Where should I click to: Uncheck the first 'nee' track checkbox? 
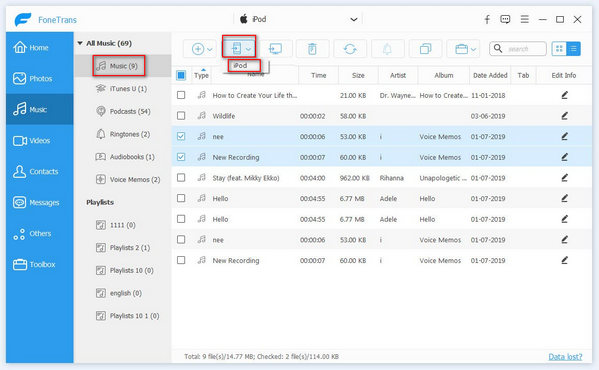[181, 136]
